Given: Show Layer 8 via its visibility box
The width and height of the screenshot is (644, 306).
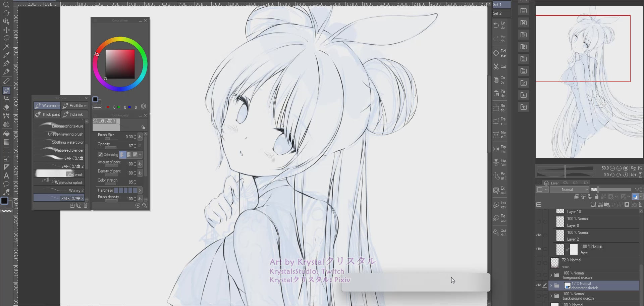Looking at the screenshot, I should [x=539, y=221].
